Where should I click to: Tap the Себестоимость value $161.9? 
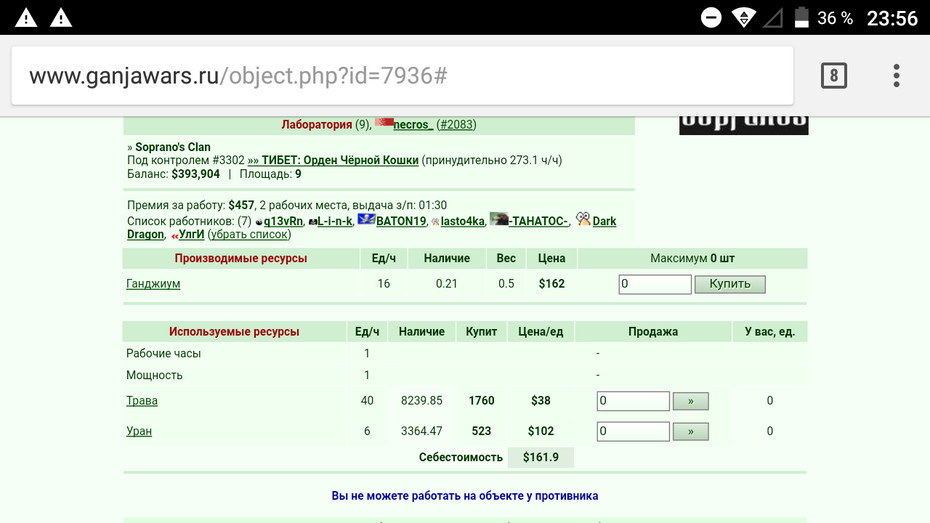point(541,457)
